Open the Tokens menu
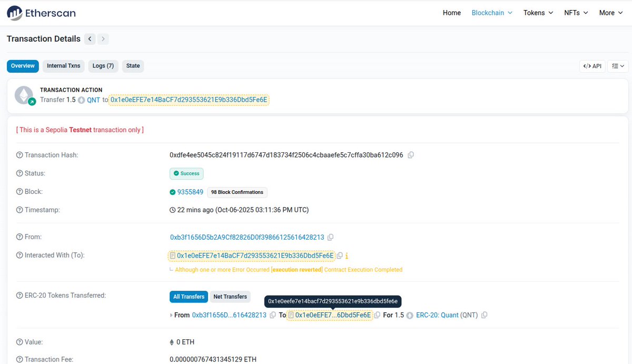This screenshot has height=364, width=632. coord(538,13)
